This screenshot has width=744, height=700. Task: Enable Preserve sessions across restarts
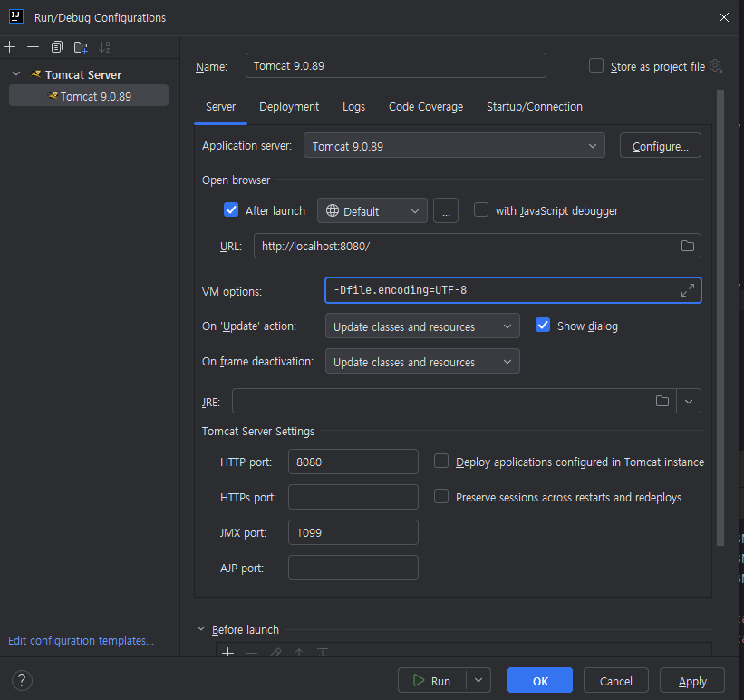click(x=441, y=496)
